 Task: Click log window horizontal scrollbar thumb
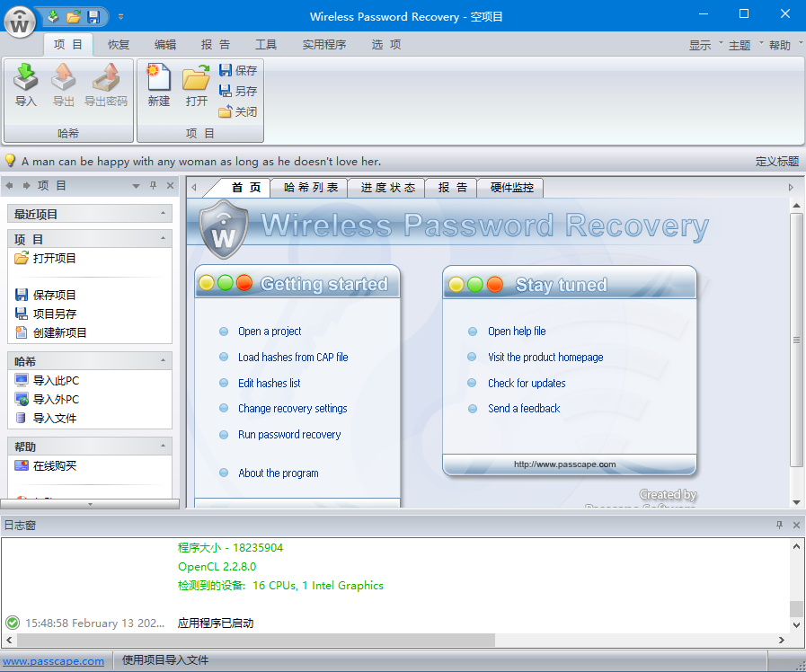(x=256, y=641)
